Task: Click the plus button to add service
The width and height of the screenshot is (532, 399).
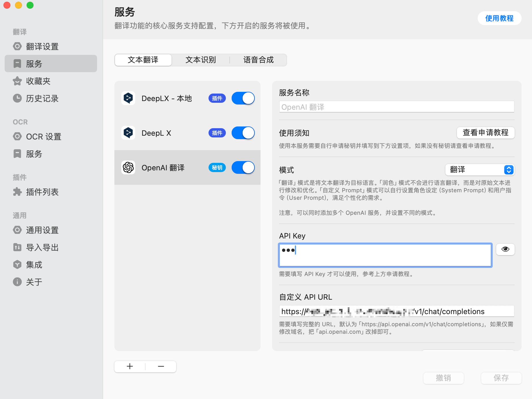Action: point(130,366)
